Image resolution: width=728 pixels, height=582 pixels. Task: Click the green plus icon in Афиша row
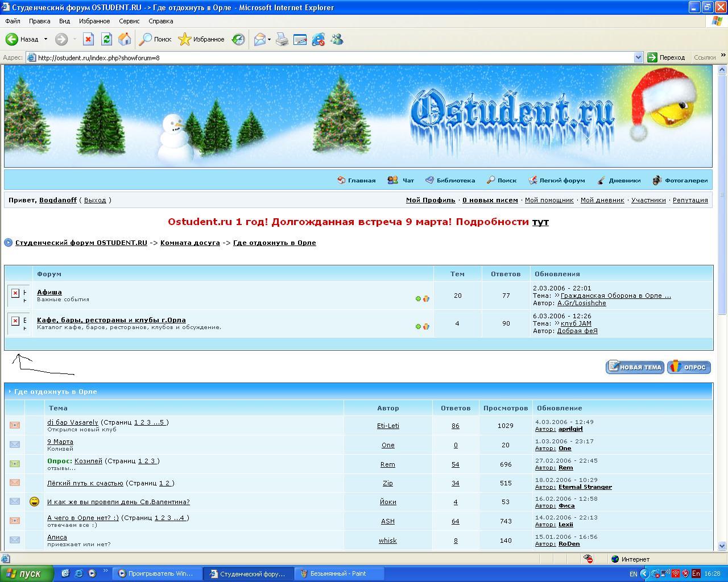pyautogui.click(x=418, y=298)
